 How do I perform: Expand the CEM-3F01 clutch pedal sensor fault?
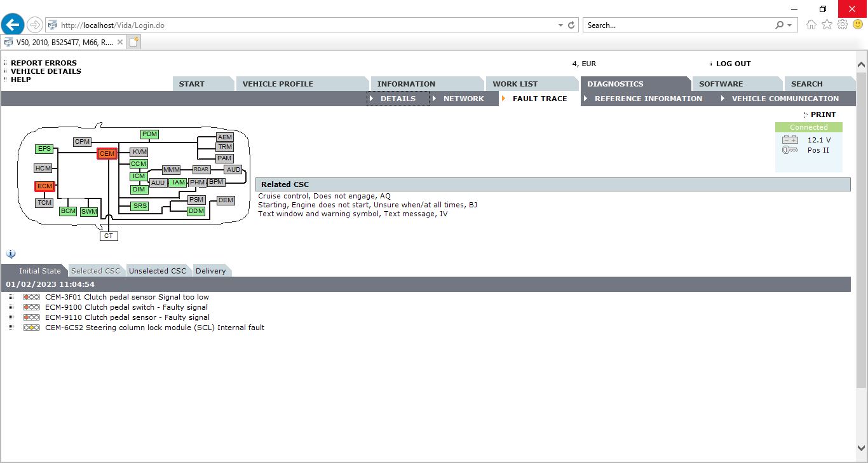click(x=11, y=297)
